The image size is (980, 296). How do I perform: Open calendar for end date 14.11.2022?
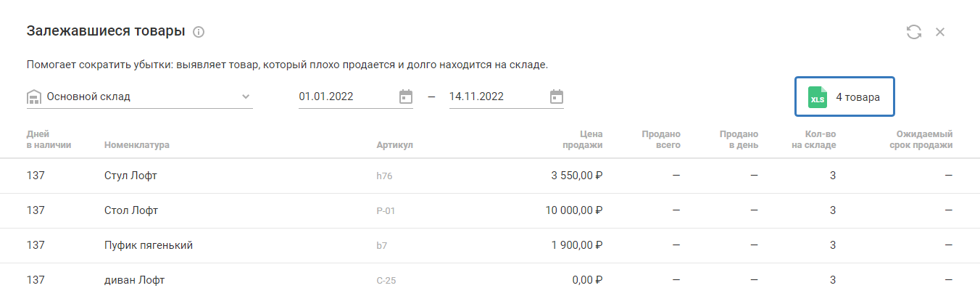tap(557, 96)
